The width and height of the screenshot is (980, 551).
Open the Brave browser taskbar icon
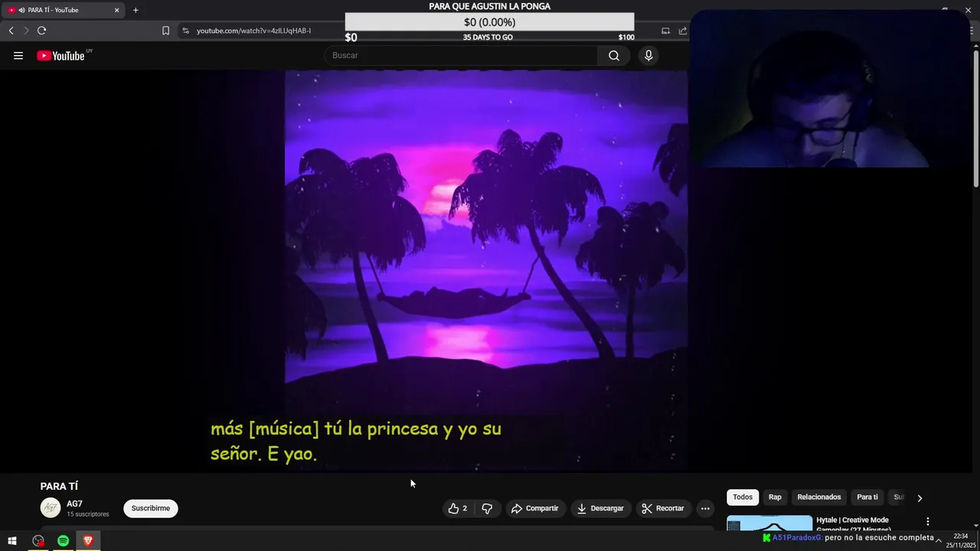(x=88, y=541)
